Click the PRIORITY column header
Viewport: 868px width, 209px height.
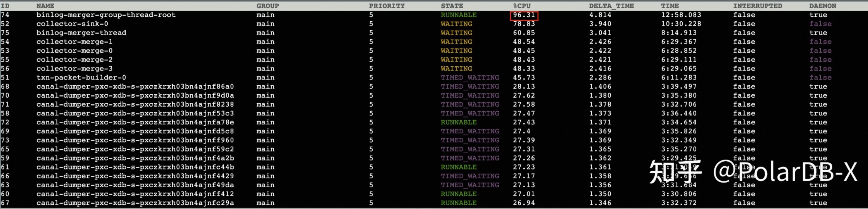pos(387,6)
